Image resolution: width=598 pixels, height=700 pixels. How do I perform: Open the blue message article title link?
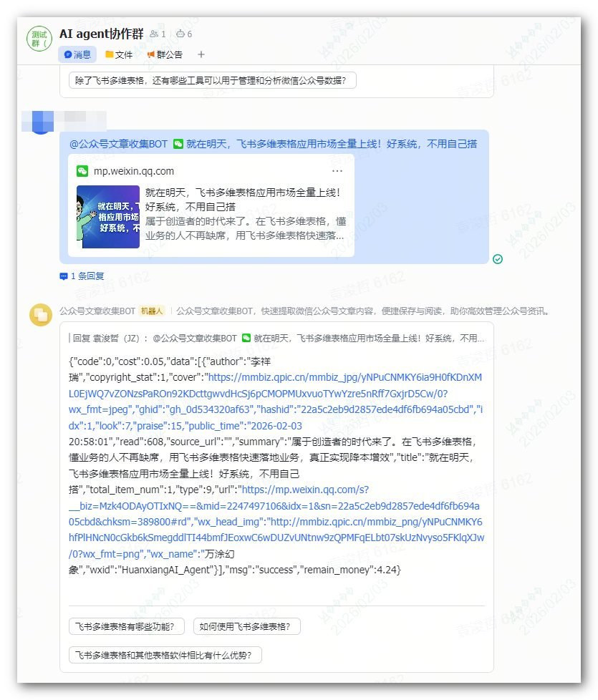pyautogui.click(x=332, y=144)
